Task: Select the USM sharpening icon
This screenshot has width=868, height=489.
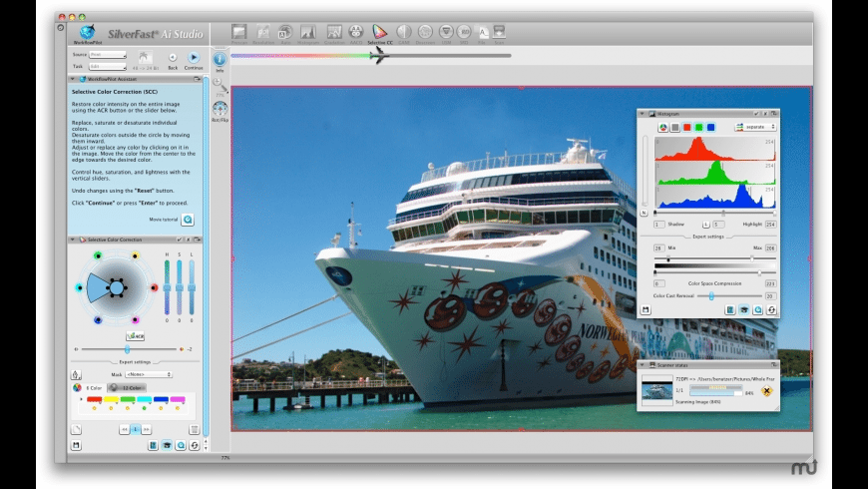Action: tap(446, 32)
